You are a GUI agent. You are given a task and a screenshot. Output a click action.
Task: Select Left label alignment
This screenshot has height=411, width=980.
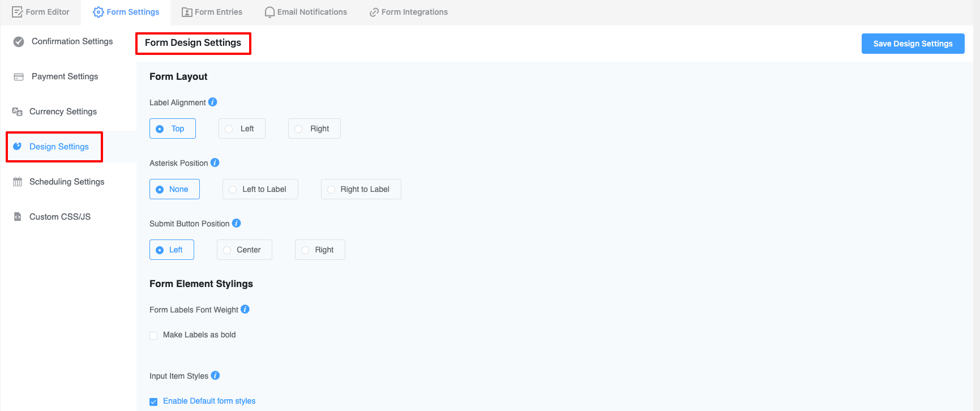pos(242,129)
